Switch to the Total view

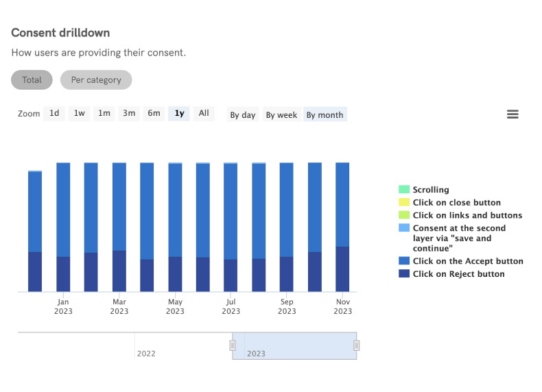[32, 79]
